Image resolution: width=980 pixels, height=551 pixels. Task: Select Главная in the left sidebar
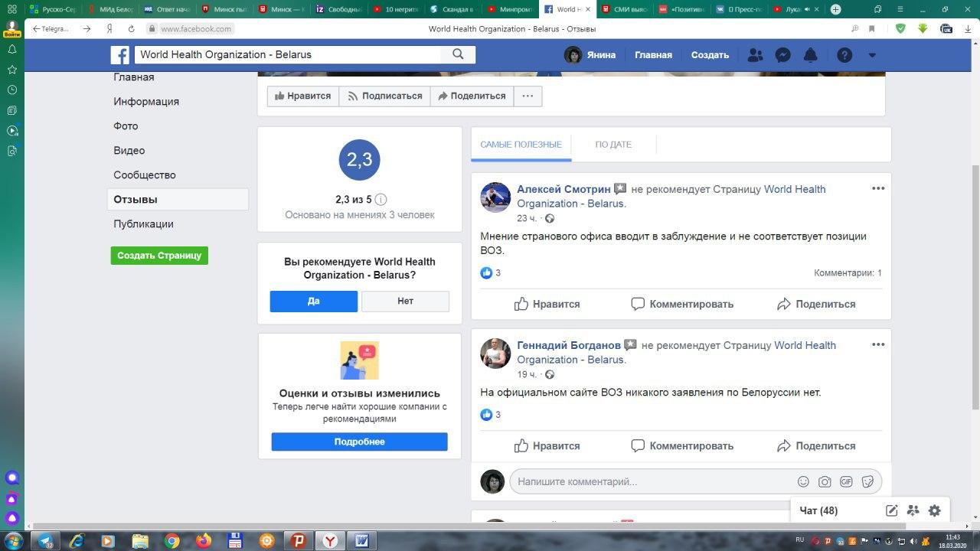[x=134, y=77]
